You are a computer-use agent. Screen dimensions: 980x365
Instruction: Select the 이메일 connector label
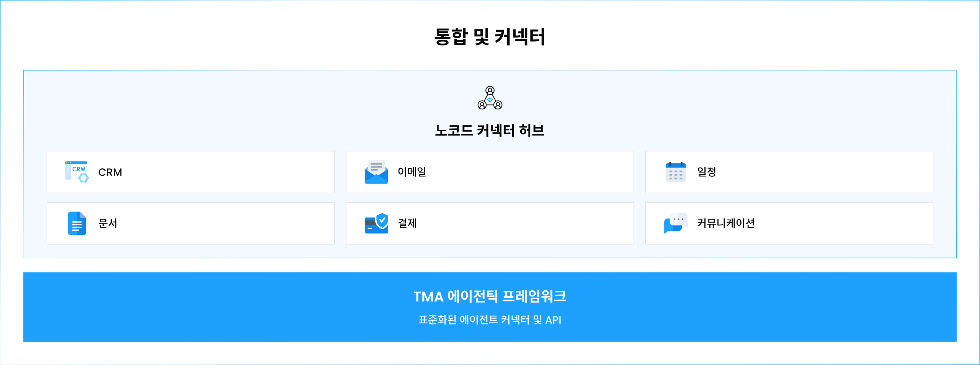[412, 172]
